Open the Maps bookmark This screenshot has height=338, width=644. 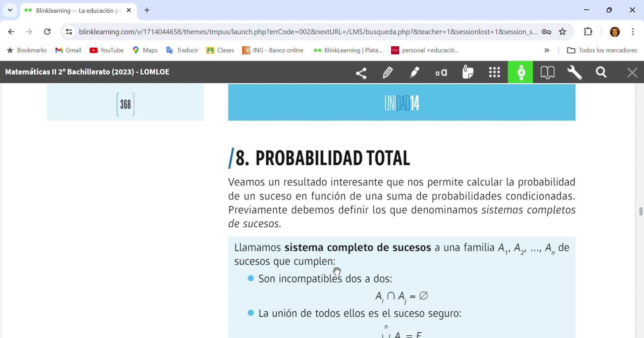pyautogui.click(x=145, y=50)
